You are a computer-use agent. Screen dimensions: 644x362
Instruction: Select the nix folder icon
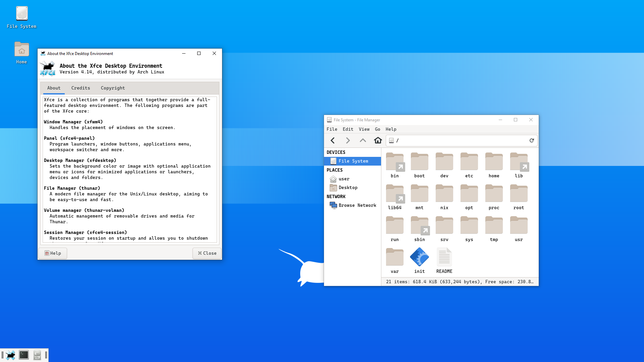[444, 194]
